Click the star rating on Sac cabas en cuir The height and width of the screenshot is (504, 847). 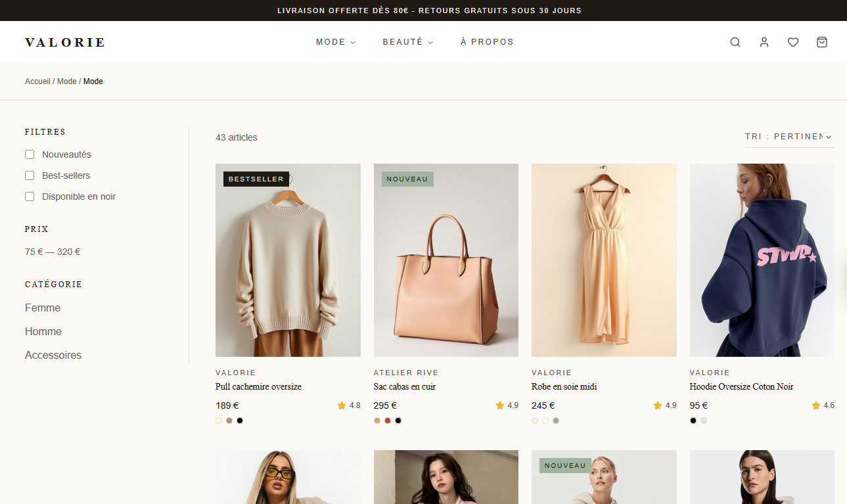[x=507, y=405]
